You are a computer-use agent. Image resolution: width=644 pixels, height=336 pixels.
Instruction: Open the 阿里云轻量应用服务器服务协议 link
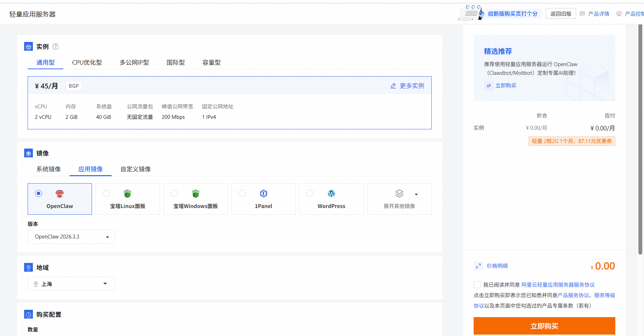point(558,285)
